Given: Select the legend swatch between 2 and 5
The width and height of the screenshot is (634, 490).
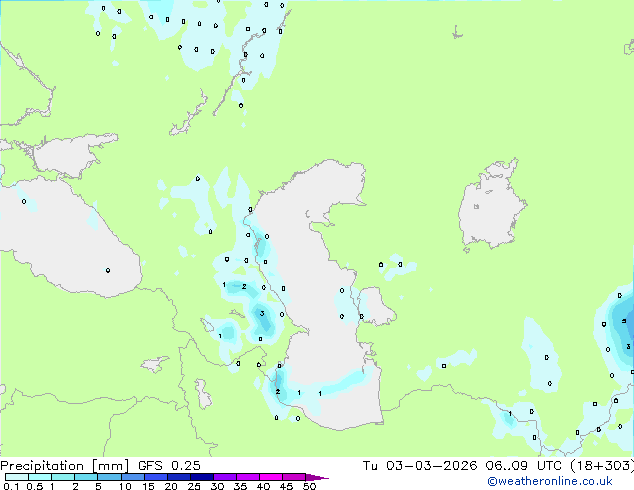Looking at the screenshot, I should [86, 477].
